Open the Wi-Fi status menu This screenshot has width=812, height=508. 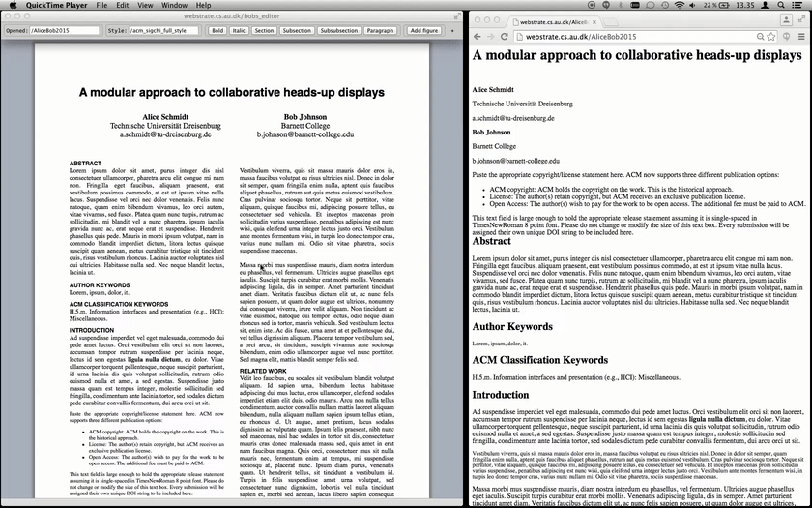coord(680,5)
